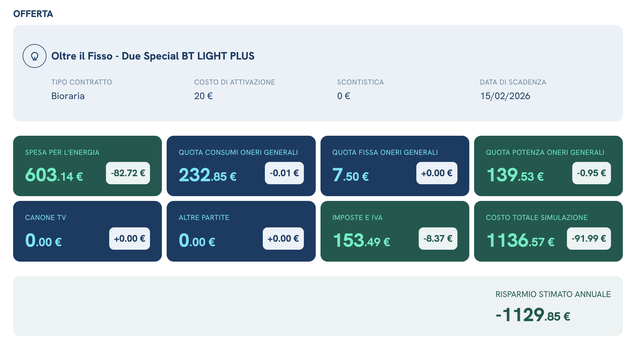
Task: Click the -91.99 € difference badge
Action: pos(589,238)
